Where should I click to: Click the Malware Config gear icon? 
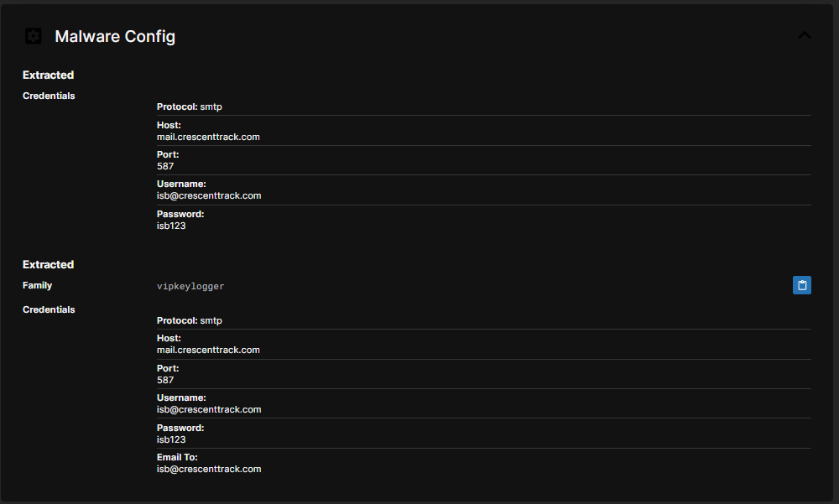(x=33, y=36)
